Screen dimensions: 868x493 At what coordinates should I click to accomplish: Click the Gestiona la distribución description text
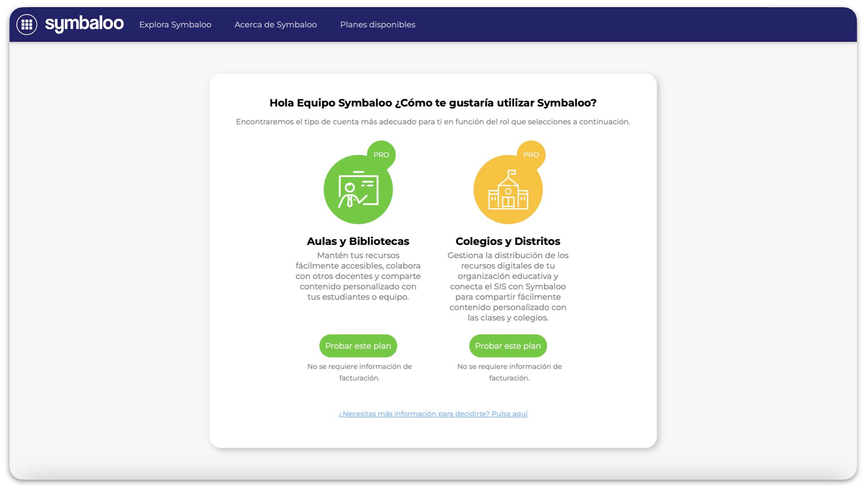pyautogui.click(x=508, y=286)
